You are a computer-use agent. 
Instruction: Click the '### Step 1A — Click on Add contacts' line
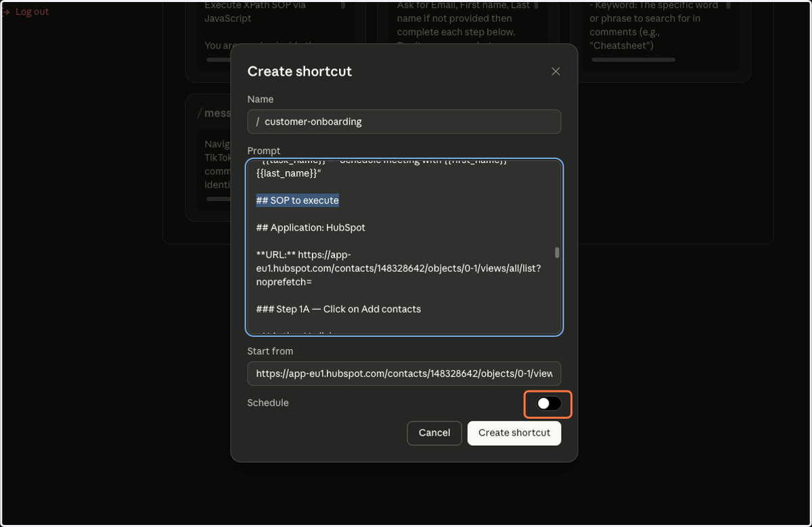pos(338,308)
